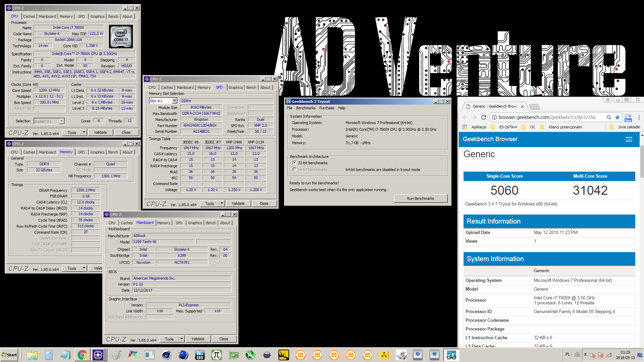Open the Klienci potencjonalni bookmark folder
644x362 pixels.
tap(561, 127)
